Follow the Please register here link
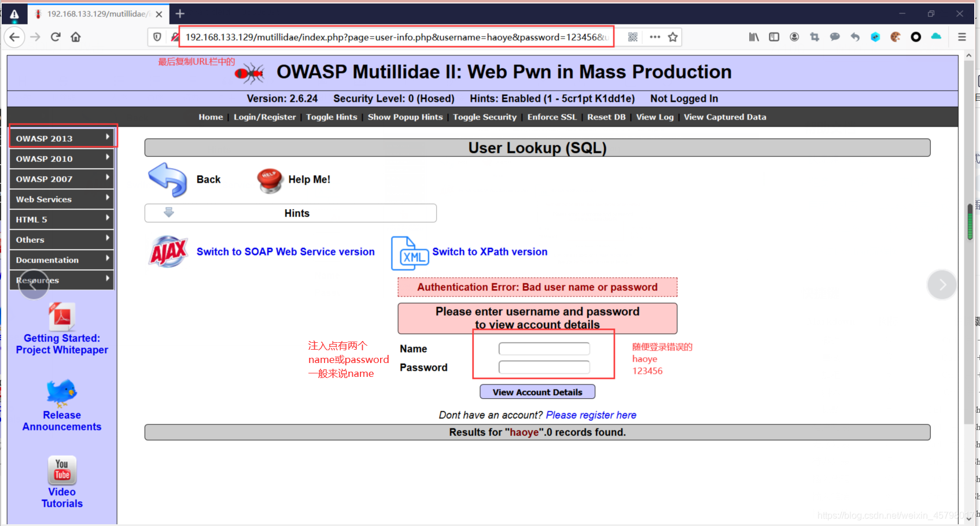The height and width of the screenshot is (526, 980). (x=591, y=415)
